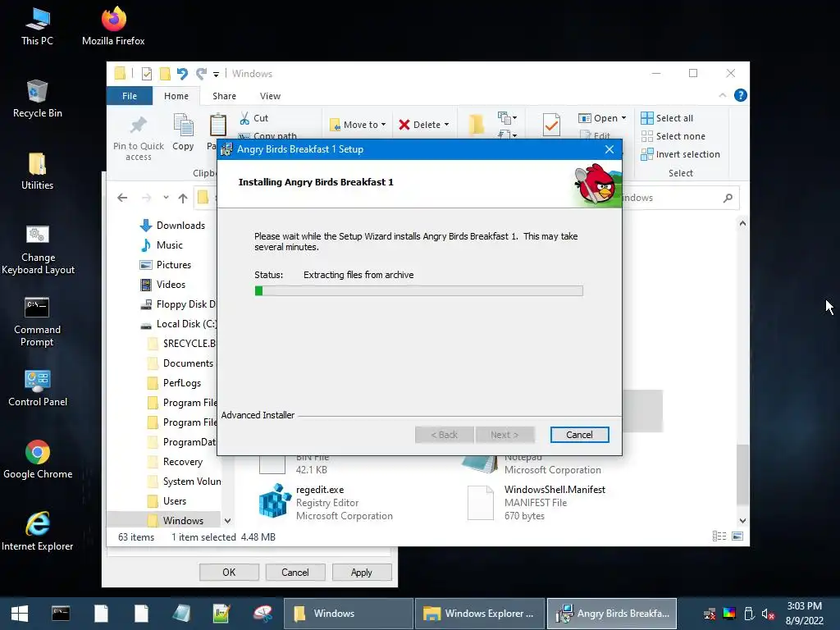This screenshot has height=630, width=840.
Task: Switch to Windows taskbar window button
Action: point(348,614)
